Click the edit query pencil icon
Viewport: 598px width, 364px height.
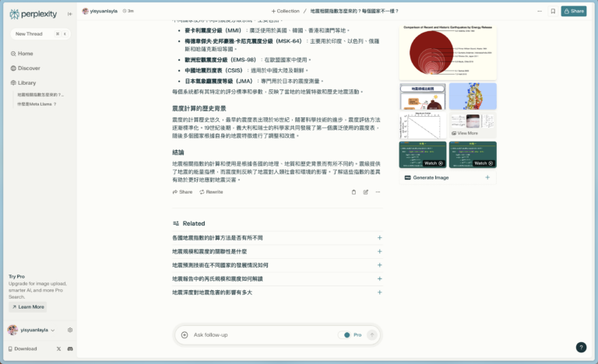point(366,191)
